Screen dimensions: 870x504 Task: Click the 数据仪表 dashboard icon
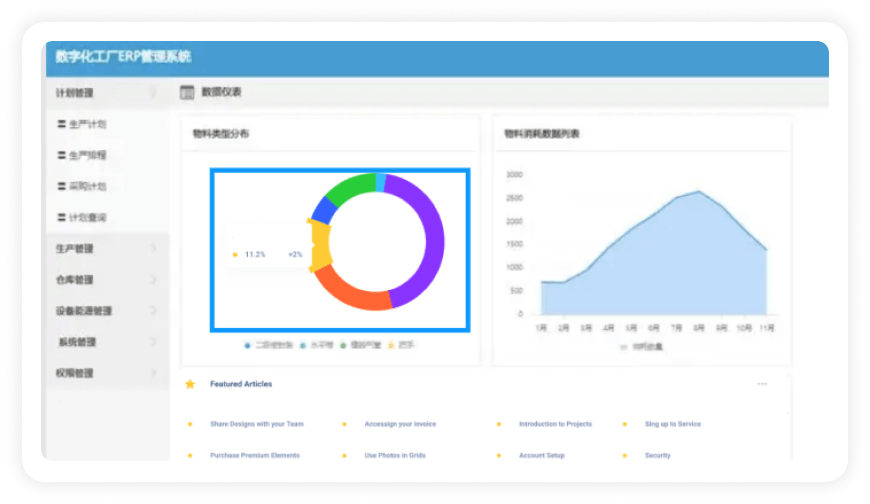[x=187, y=93]
